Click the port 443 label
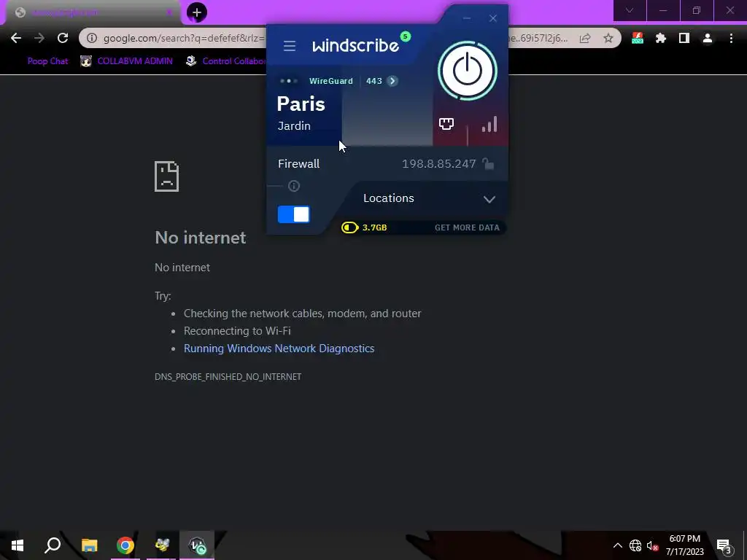The image size is (747, 560). point(374,81)
